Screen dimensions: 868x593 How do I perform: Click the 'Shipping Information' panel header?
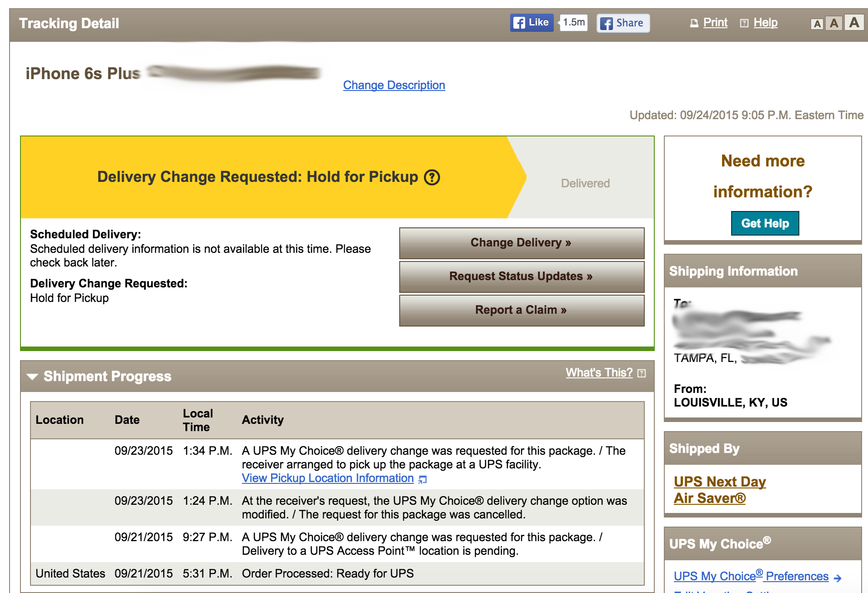click(x=763, y=271)
